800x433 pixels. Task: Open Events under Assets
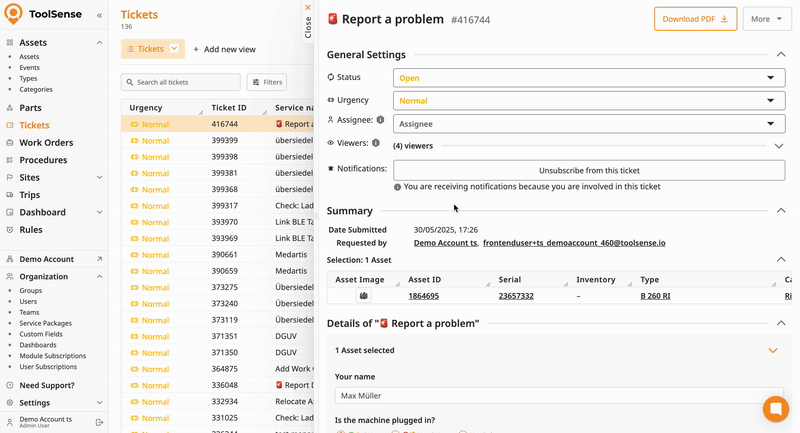[29, 67]
